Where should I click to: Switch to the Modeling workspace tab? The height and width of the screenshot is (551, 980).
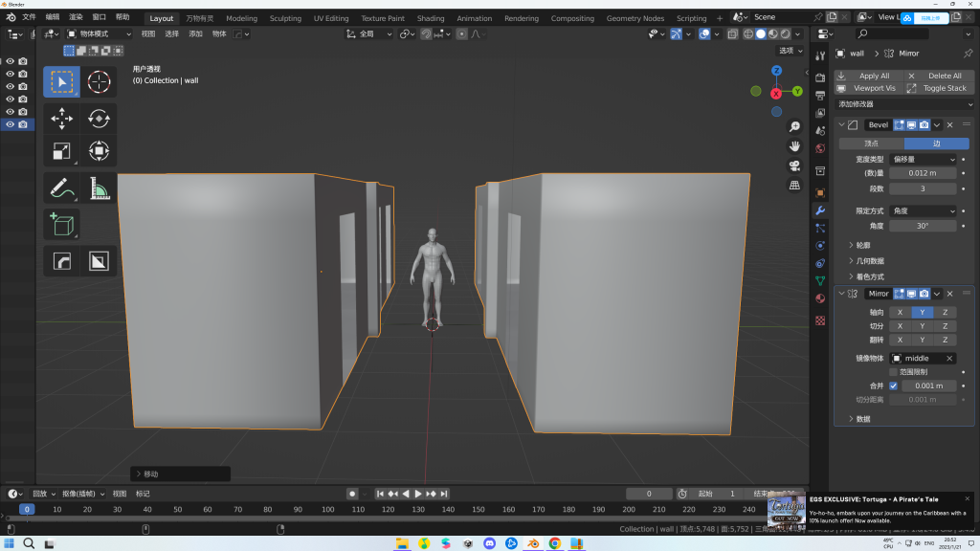(x=241, y=18)
